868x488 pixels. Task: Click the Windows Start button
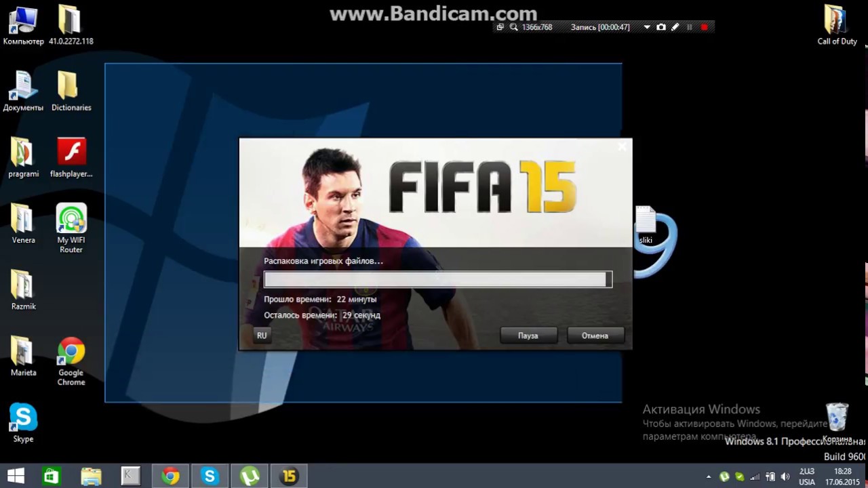(x=16, y=476)
